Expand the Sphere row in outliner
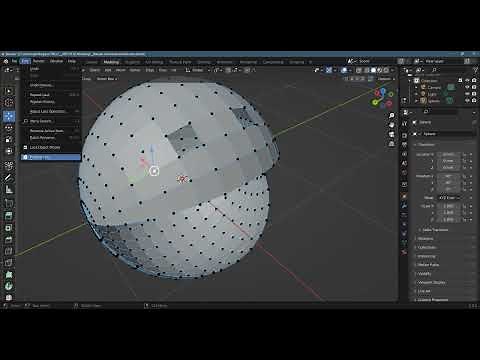 (x=416, y=101)
